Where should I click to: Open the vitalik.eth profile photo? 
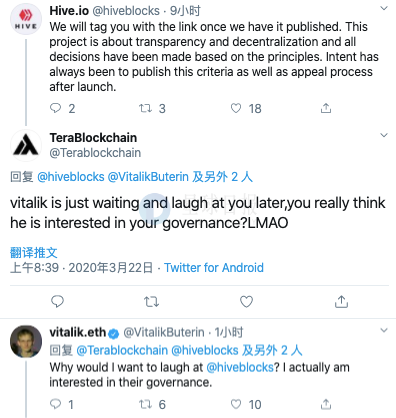(26, 341)
